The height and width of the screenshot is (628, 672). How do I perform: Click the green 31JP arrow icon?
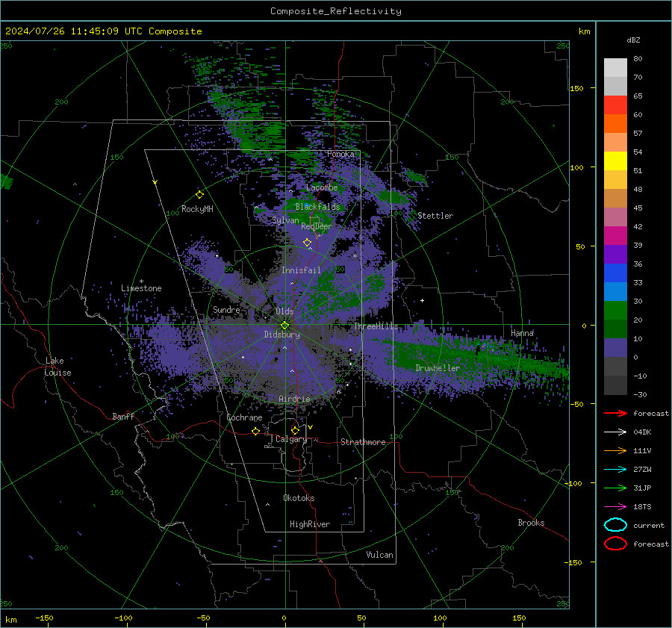(x=615, y=488)
